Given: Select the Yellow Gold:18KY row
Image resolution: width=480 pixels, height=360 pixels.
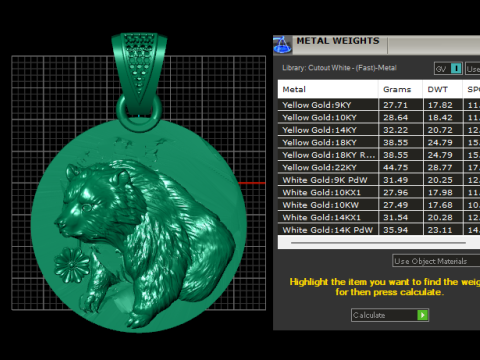Looking at the screenshot, I should tap(379, 142).
